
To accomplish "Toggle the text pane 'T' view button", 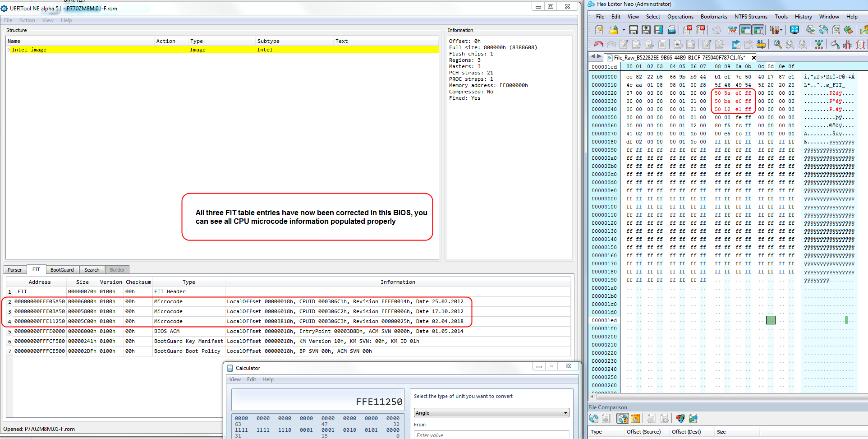I will tap(758, 30).
